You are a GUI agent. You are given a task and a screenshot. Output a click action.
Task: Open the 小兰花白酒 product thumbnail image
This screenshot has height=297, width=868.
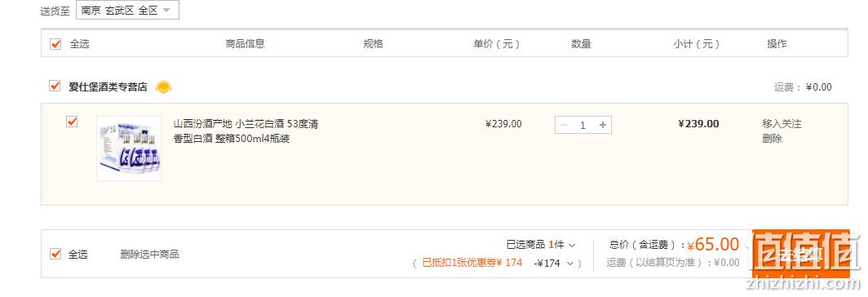click(129, 148)
